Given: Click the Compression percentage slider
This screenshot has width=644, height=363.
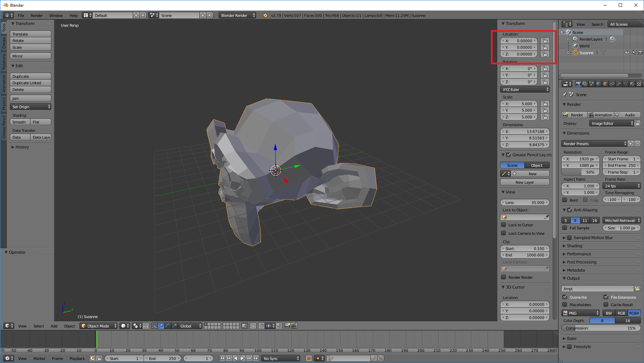Looking at the screenshot, I should (601, 328).
